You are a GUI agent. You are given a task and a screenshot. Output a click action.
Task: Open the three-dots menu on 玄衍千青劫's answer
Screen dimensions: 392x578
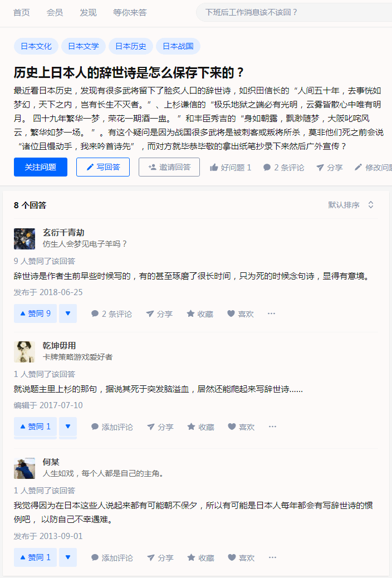point(271,314)
